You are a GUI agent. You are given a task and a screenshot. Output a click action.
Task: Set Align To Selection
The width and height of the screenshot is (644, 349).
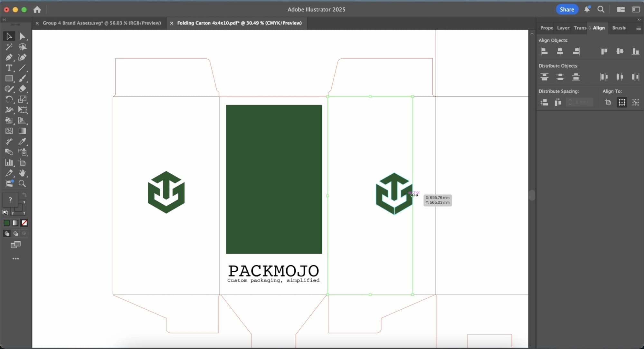(x=622, y=102)
